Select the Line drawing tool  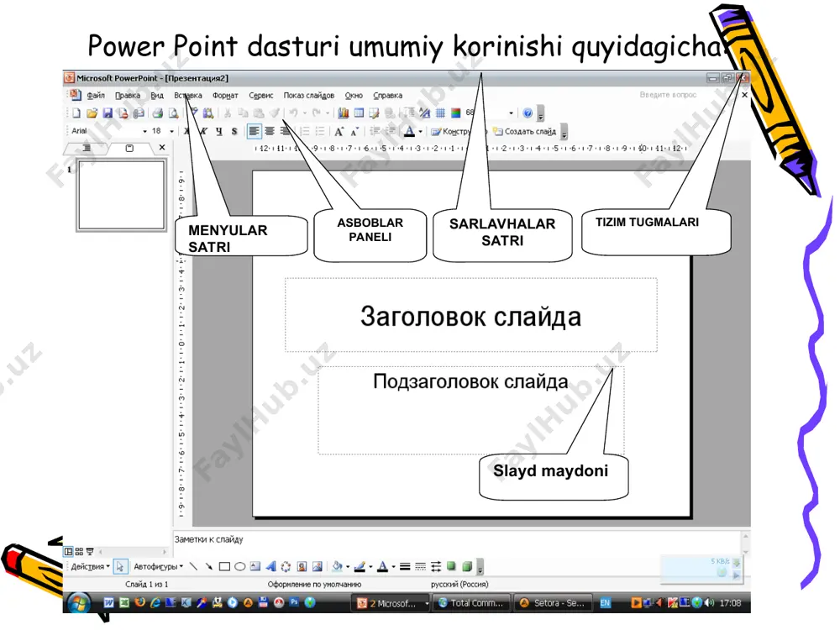[193, 566]
